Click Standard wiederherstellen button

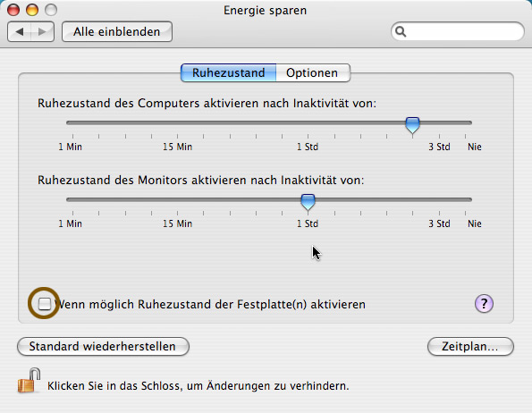(x=103, y=347)
